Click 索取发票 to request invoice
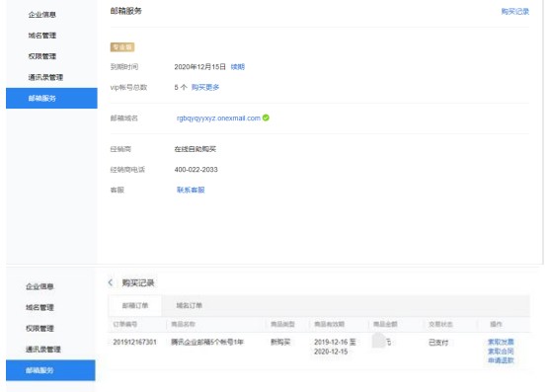 (x=501, y=342)
